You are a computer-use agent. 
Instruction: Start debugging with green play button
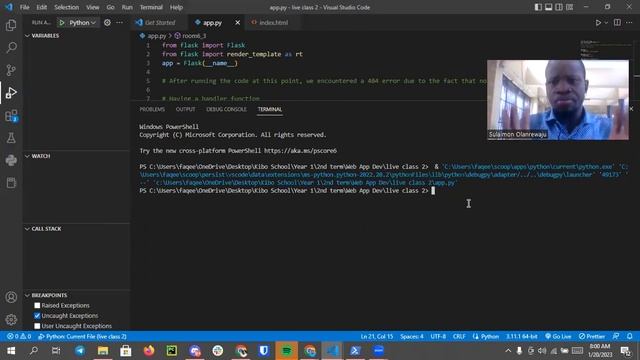[62, 22]
